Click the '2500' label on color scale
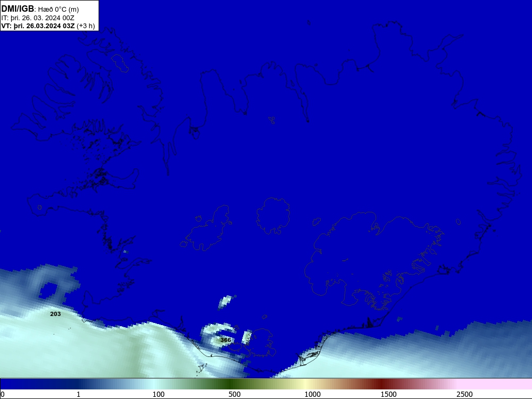532x399 pixels. pyautogui.click(x=464, y=394)
